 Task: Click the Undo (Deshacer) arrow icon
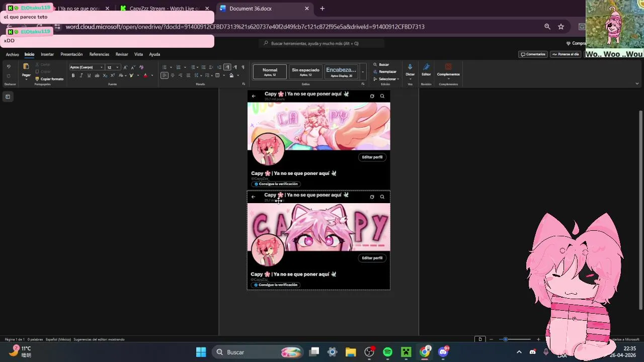pyautogui.click(x=9, y=66)
